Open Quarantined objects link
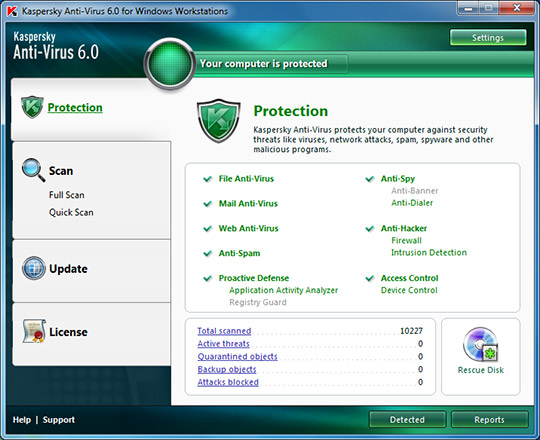Viewport: 540px width, 440px height. click(237, 356)
